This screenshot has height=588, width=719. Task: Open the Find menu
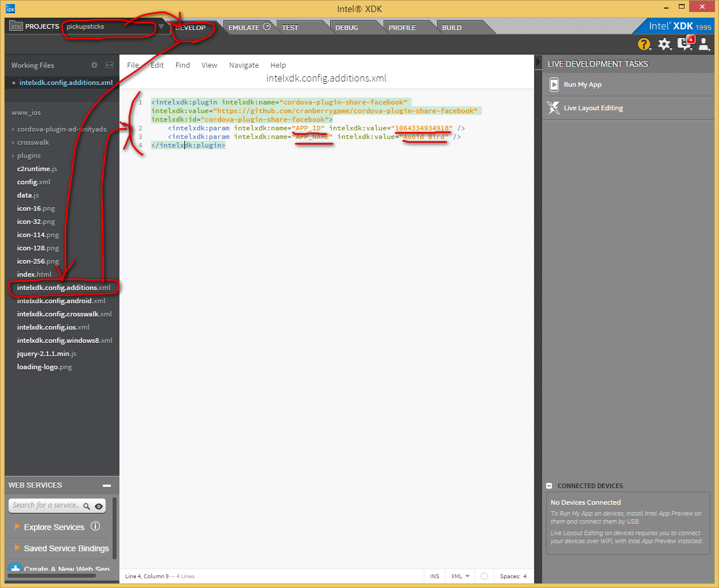(x=183, y=65)
